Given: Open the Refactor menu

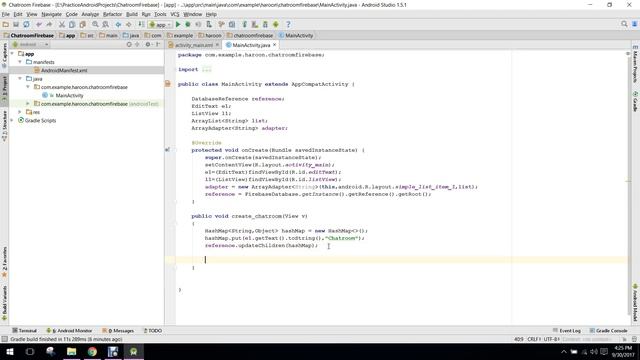Looking at the screenshot, I should point(112,14).
